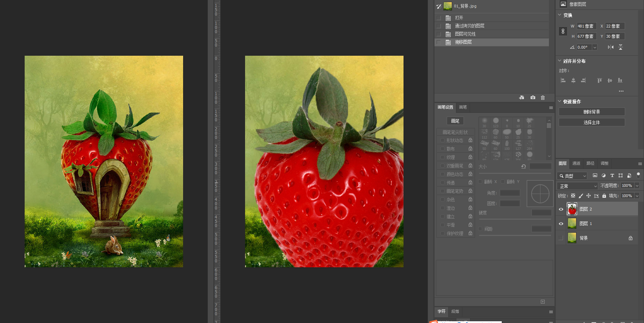
Task: Collapse the 快速操作 section
Action: [x=559, y=101]
